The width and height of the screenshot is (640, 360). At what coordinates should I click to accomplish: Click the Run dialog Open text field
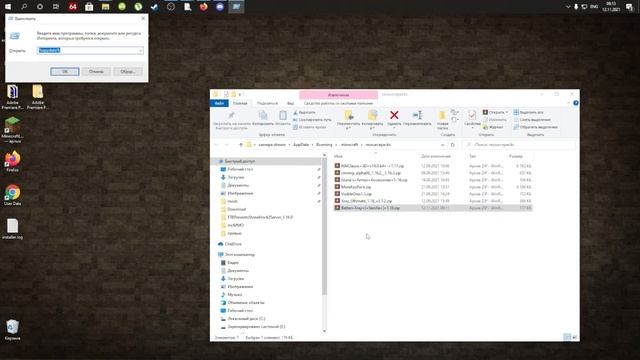(x=90, y=50)
